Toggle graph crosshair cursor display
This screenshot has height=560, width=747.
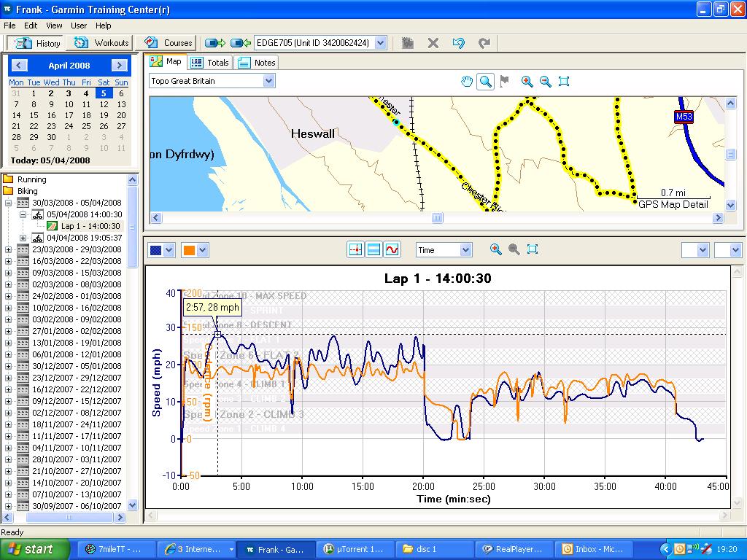(355, 249)
